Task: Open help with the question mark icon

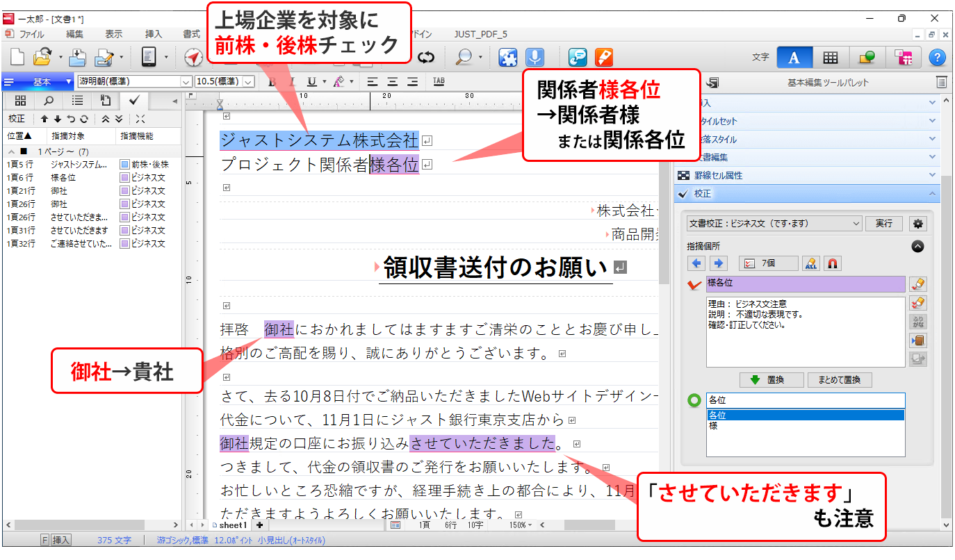Action: point(937,58)
